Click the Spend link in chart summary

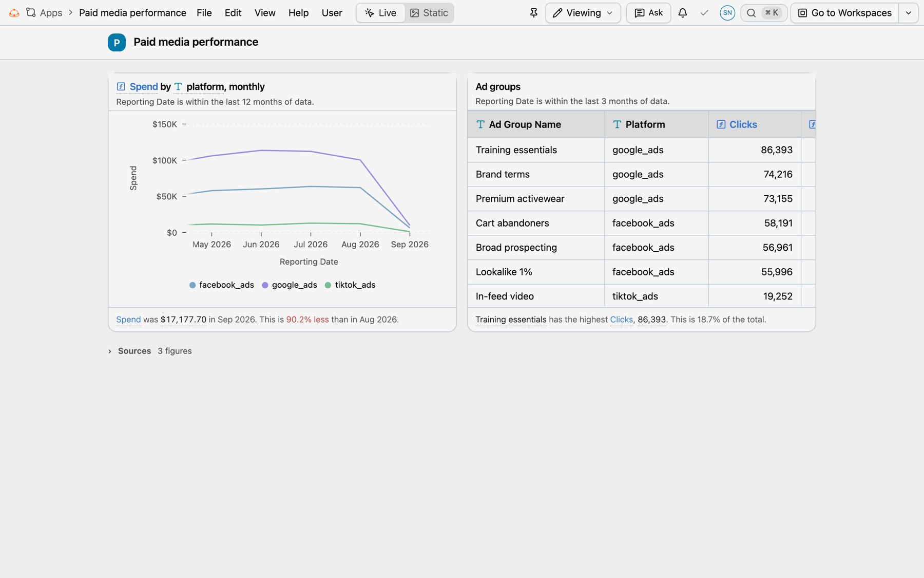pos(128,320)
